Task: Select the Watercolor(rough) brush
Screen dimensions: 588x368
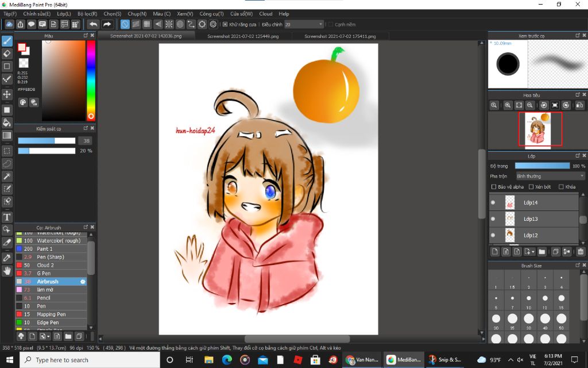Action: point(51,241)
